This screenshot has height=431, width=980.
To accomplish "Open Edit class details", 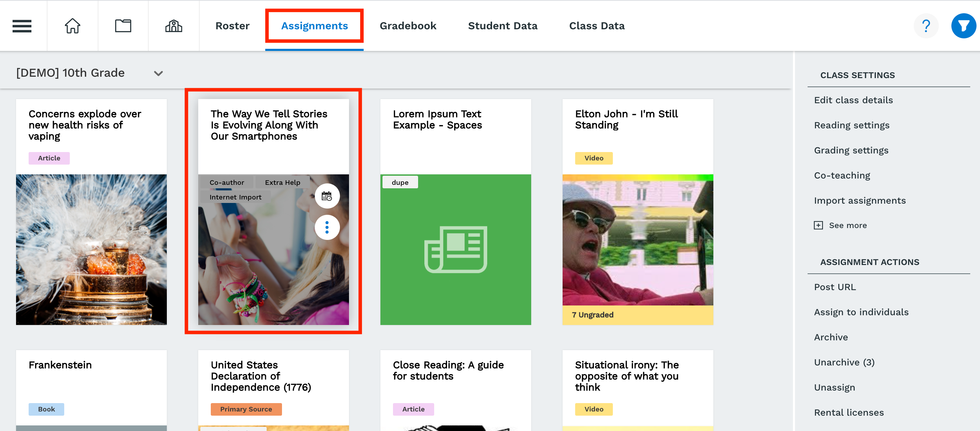I will pyautogui.click(x=853, y=100).
